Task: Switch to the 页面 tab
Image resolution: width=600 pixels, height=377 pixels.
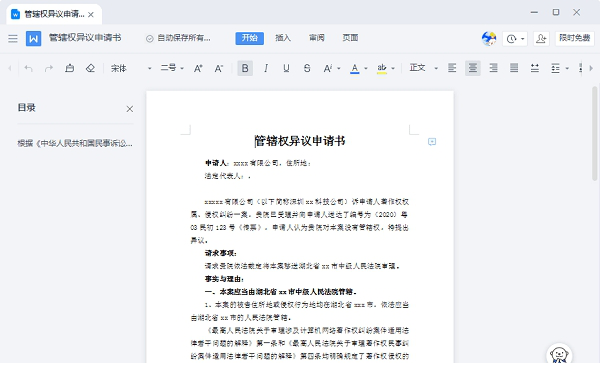Action: (350, 38)
